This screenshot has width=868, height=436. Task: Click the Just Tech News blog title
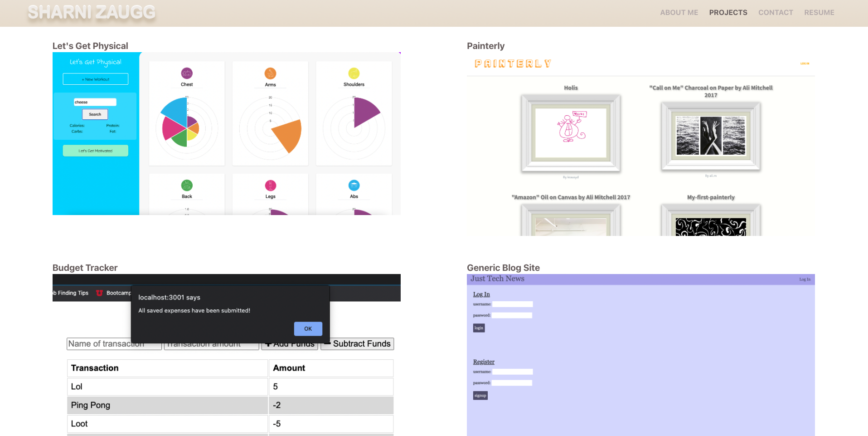pyautogui.click(x=497, y=279)
